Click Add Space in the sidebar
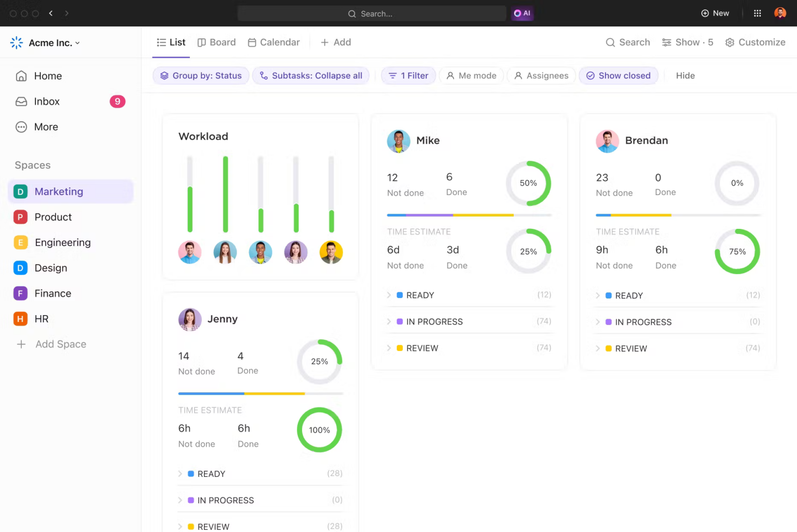 pos(60,344)
